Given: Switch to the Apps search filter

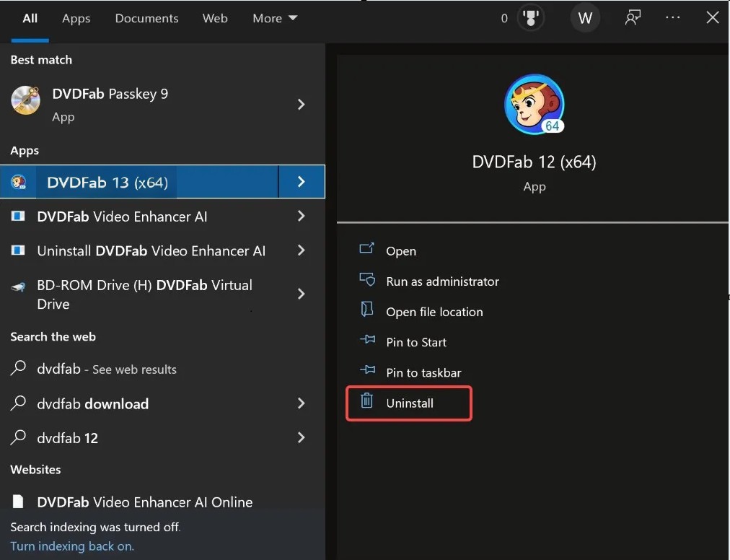Looking at the screenshot, I should click(76, 18).
